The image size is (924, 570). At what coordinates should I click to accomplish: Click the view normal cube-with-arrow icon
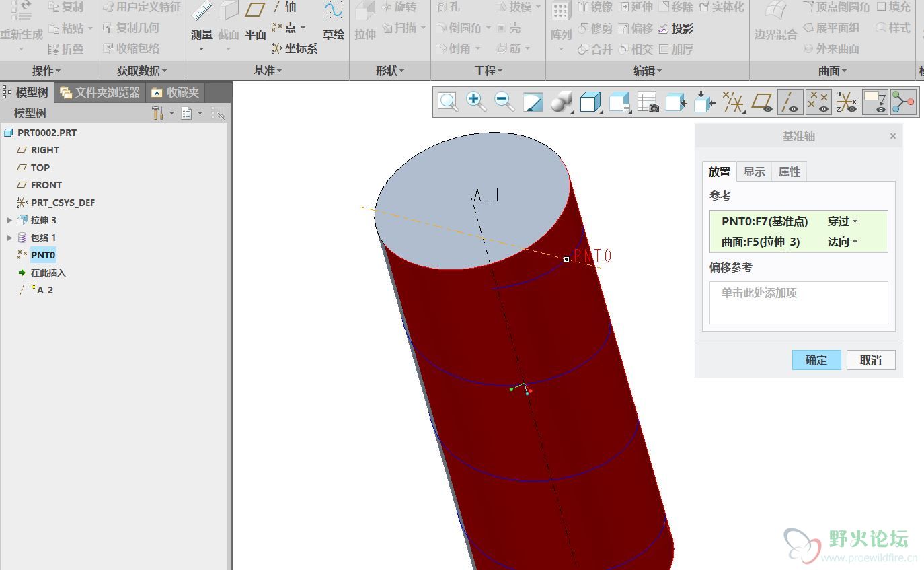point(676,102)
